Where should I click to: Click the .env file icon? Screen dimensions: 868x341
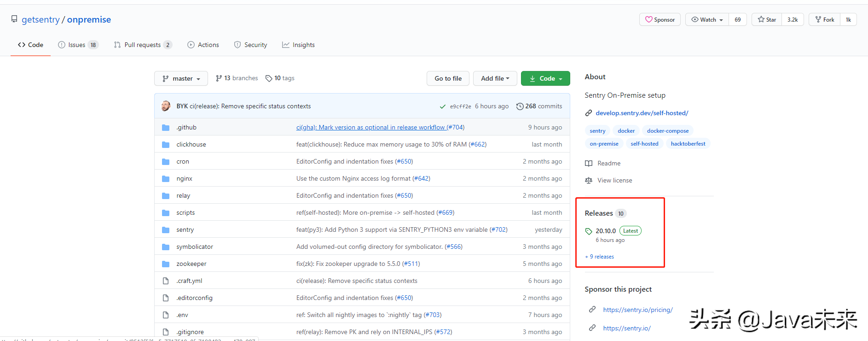[166, 315]
